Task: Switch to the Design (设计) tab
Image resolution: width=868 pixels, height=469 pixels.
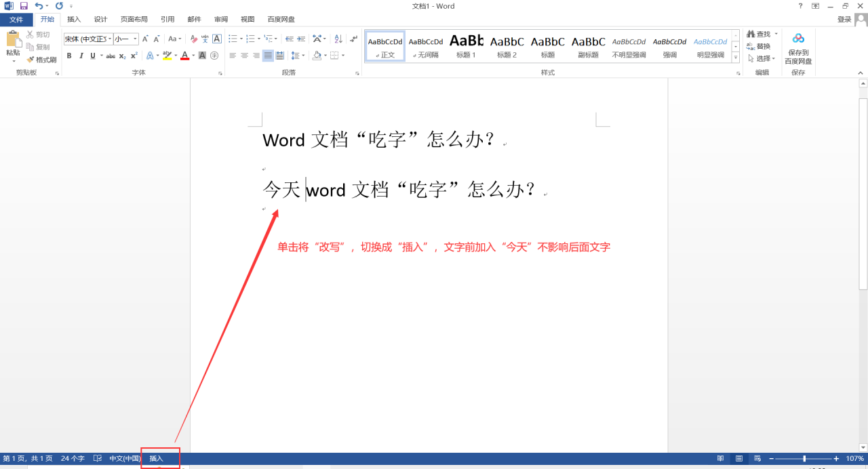Action: tap(100, 20)
